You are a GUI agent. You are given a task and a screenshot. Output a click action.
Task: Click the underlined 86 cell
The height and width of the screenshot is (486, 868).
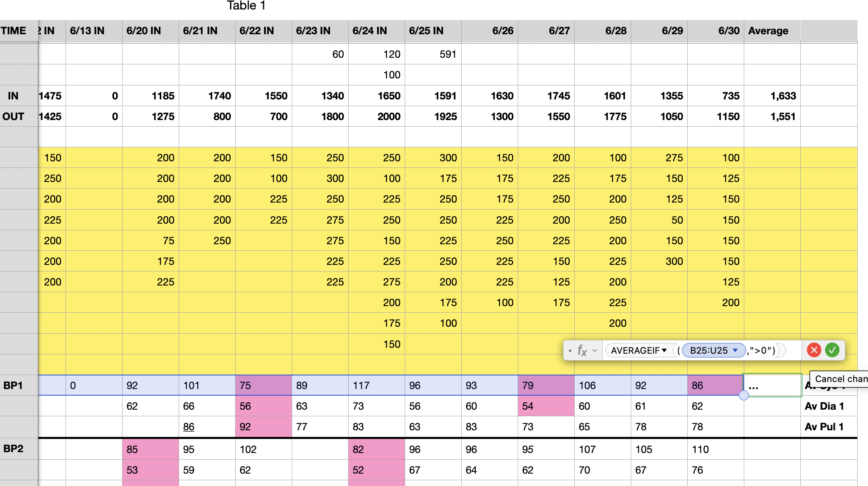point(189,427)
